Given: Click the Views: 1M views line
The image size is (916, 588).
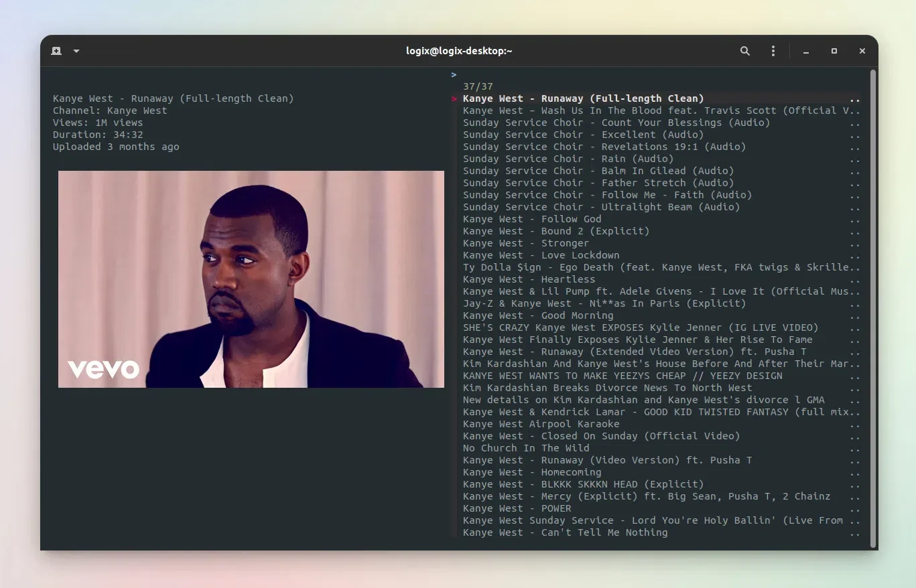Looking at the screenshot, I should (x=98, y=123).
